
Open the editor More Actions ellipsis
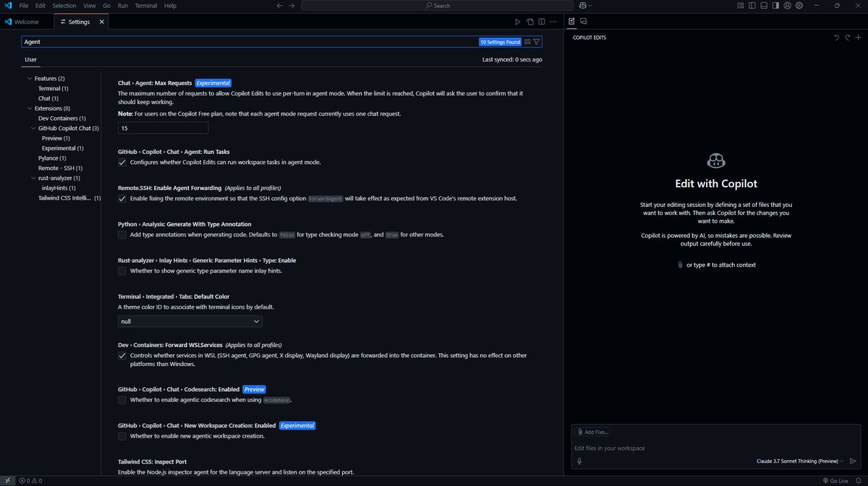click(x=553, y=22)
